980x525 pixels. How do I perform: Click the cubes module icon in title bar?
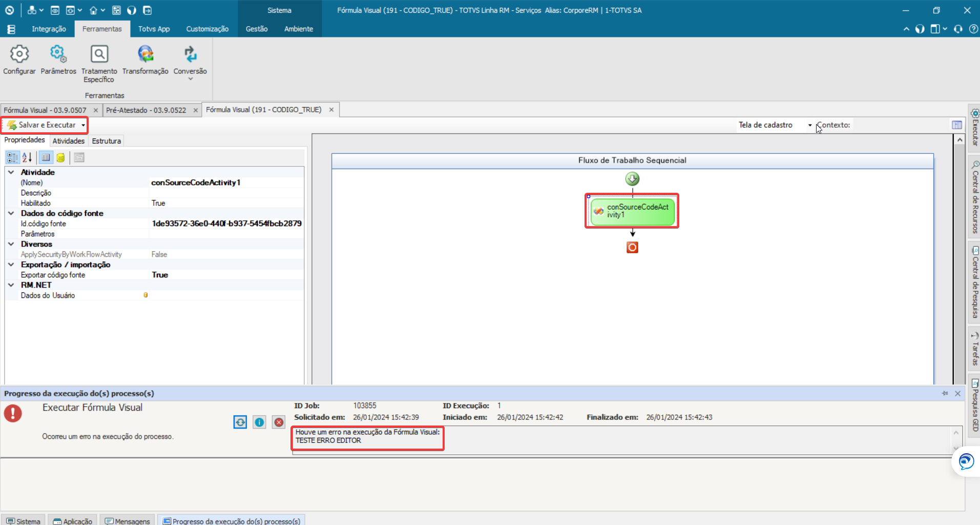[x=32, y=10]
